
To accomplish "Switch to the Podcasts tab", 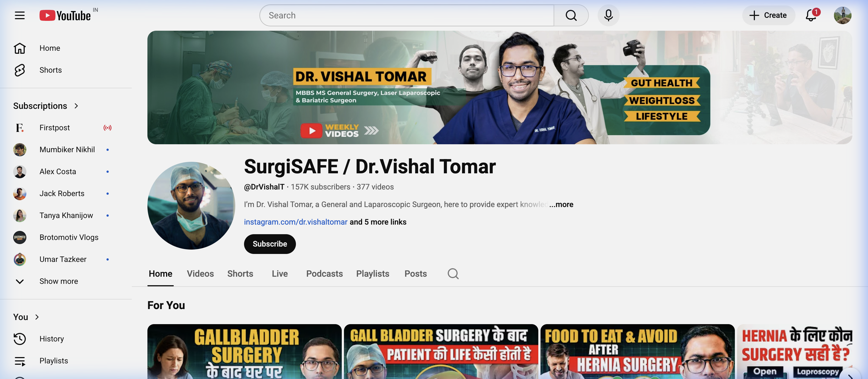I will click(324, 274).
